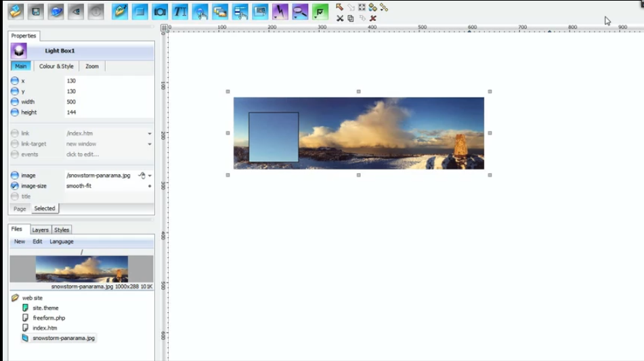Toggle the circle beside link property

15,133
